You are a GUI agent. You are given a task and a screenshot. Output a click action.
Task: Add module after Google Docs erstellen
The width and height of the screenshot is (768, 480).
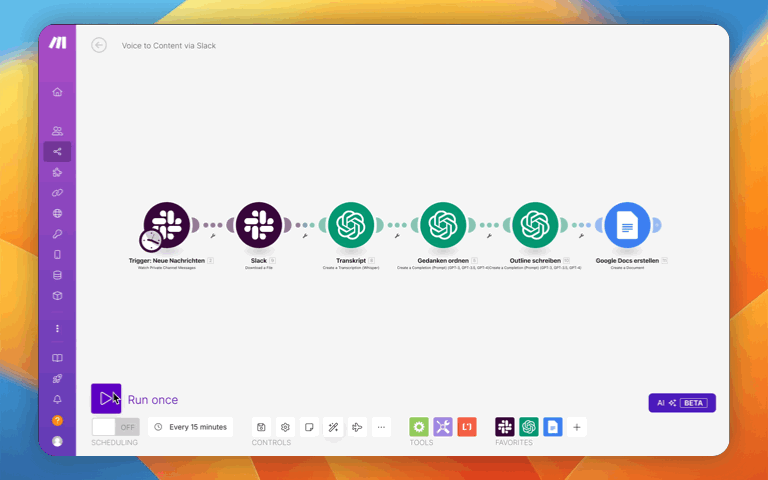[x=657, y=225]
